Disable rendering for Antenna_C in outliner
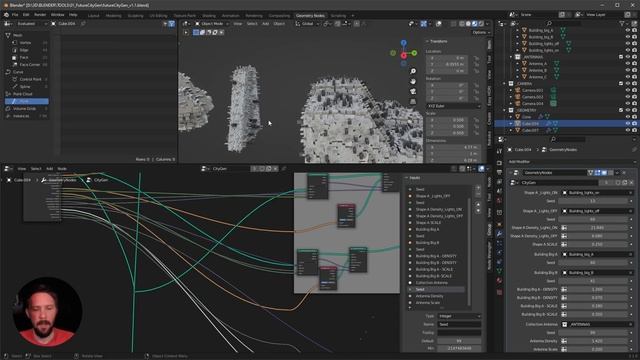640x360 pixels. (x=634, y=77)
